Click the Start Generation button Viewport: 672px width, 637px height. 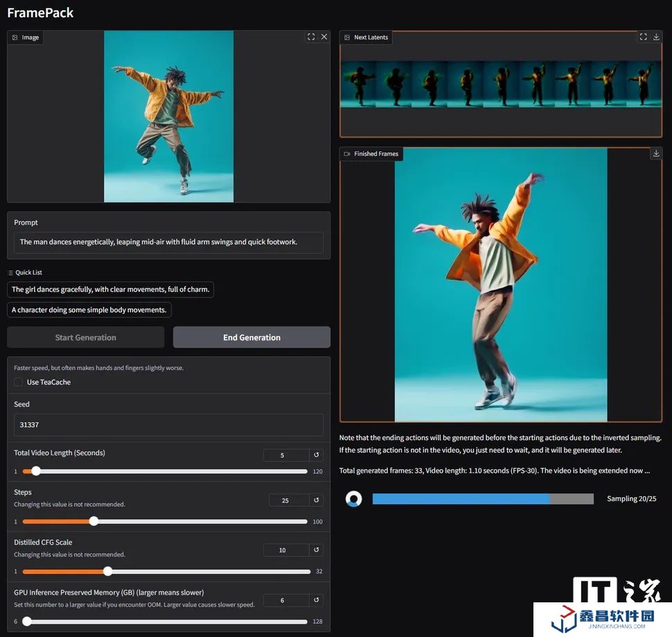(86, 338)
